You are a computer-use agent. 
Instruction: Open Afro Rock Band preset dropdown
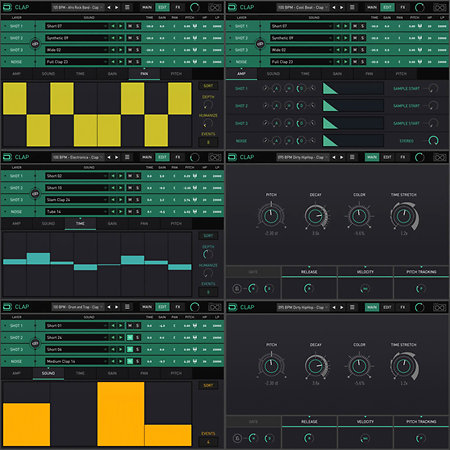pyautogui.click(x=78, y=7)
